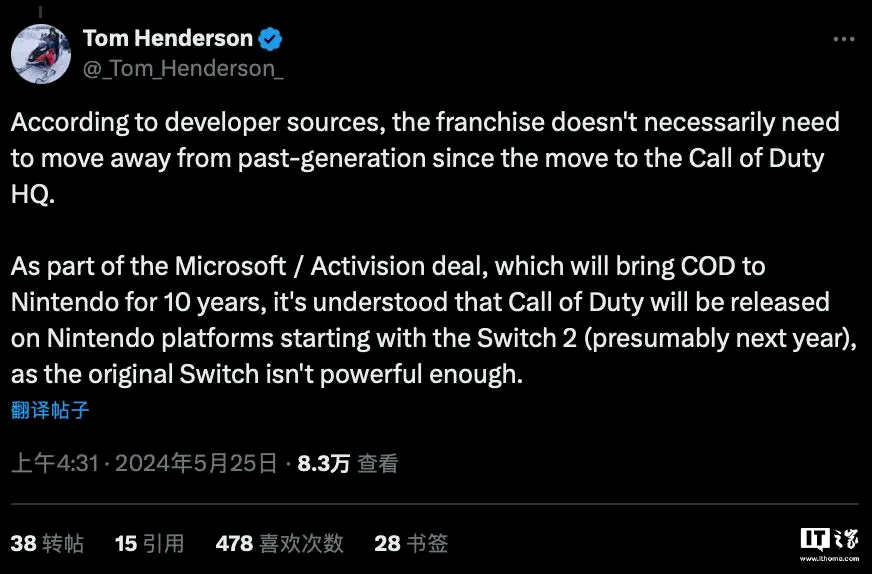This screenshot has height=574, width=872.
Task: Open Tom Henderson's snowmobile profile picture
Action: [x=41, y=54]
